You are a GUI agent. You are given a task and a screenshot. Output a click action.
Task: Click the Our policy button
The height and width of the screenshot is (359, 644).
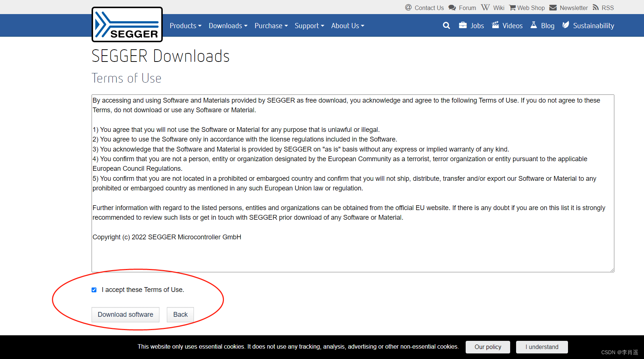[488, 347]
